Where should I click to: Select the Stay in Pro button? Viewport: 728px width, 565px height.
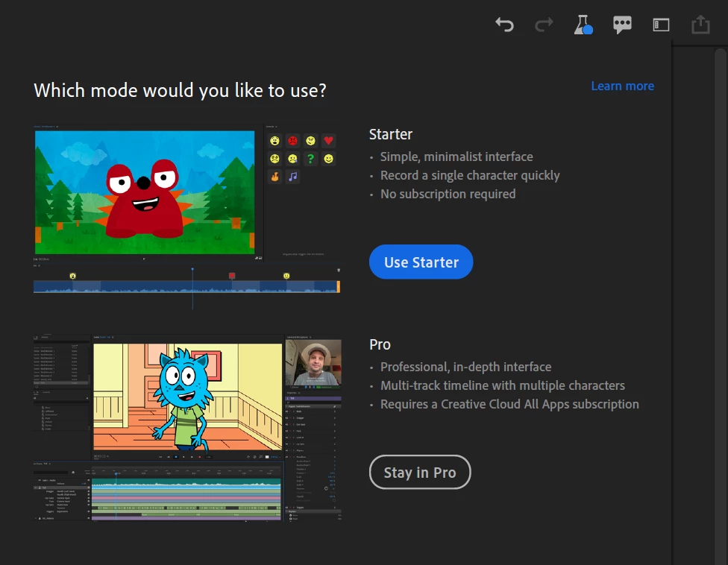[420, 473]
